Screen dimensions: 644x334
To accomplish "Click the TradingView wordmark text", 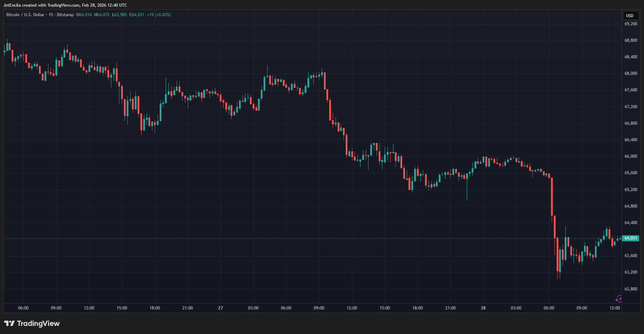I will click(x=38, y=323).
